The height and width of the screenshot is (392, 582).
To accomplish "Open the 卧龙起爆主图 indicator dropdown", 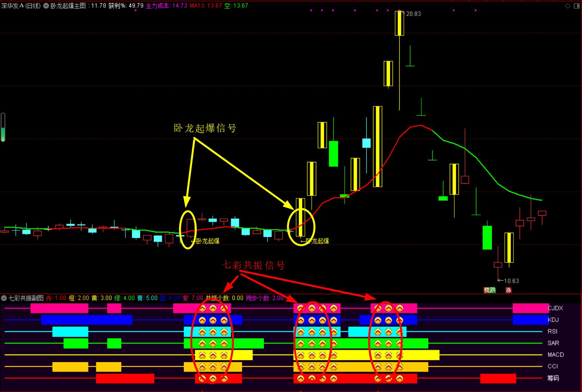I will [46, 6].
